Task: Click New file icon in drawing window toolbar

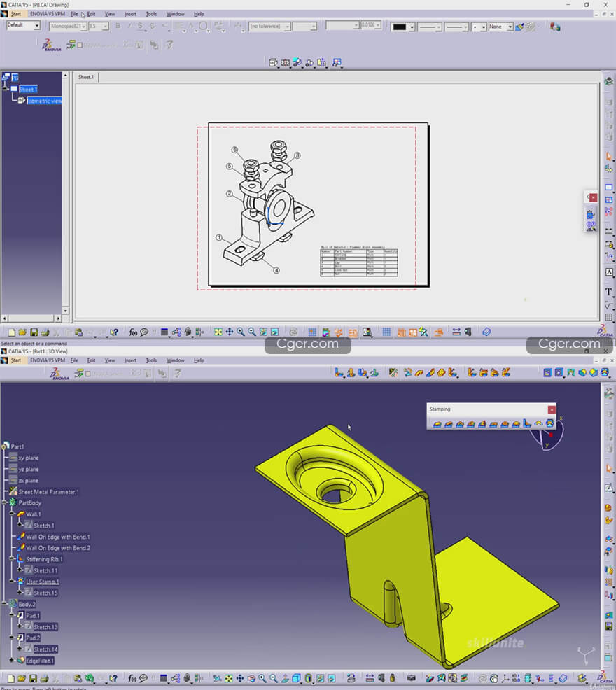Action: point(12,332)
